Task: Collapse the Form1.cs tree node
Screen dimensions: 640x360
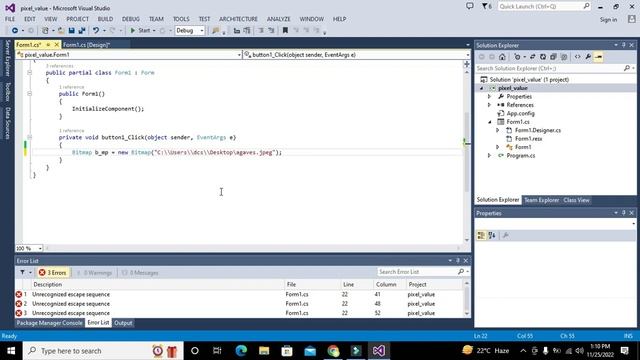Action: pyautogui.click(x=489, y=122)
